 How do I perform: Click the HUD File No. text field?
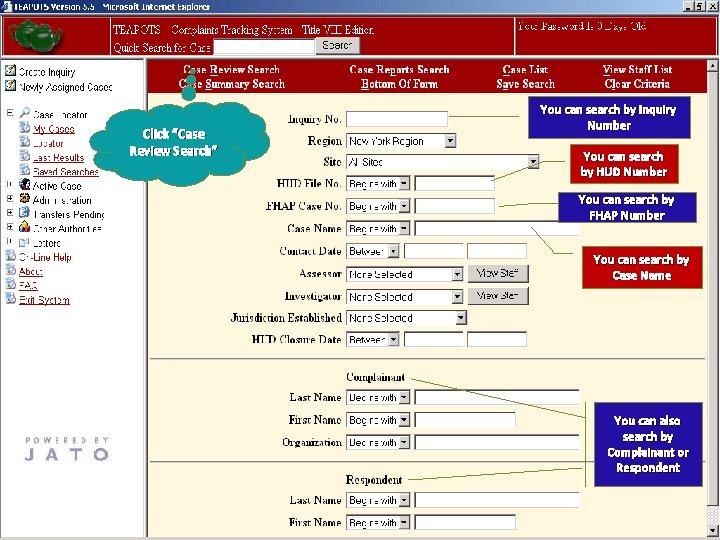455,184
